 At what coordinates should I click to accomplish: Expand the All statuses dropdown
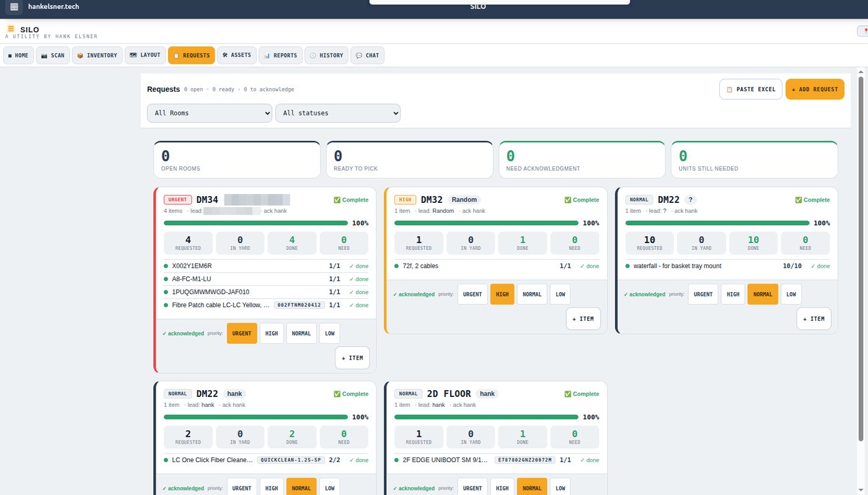(338, 113)
